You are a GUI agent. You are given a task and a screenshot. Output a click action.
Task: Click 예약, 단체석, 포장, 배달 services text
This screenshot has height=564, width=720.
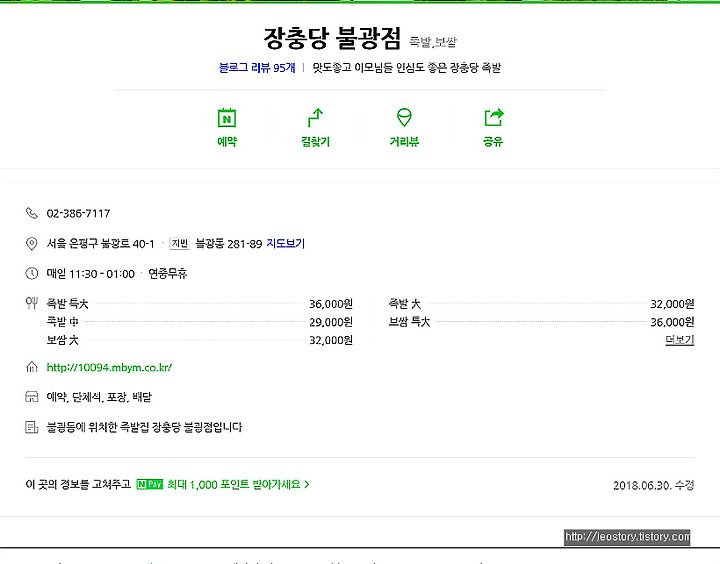point(99,397)
